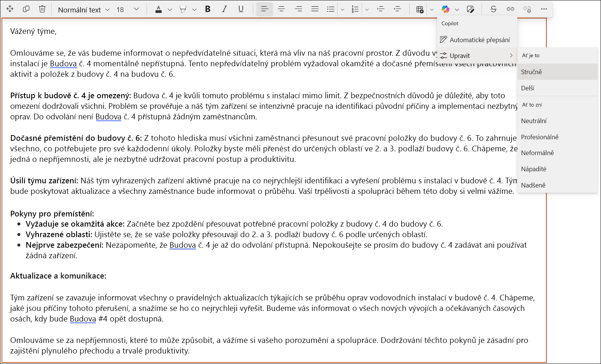Screen dimensions: 601x364
Task: Increase text indent
Action: pos(381,9)
